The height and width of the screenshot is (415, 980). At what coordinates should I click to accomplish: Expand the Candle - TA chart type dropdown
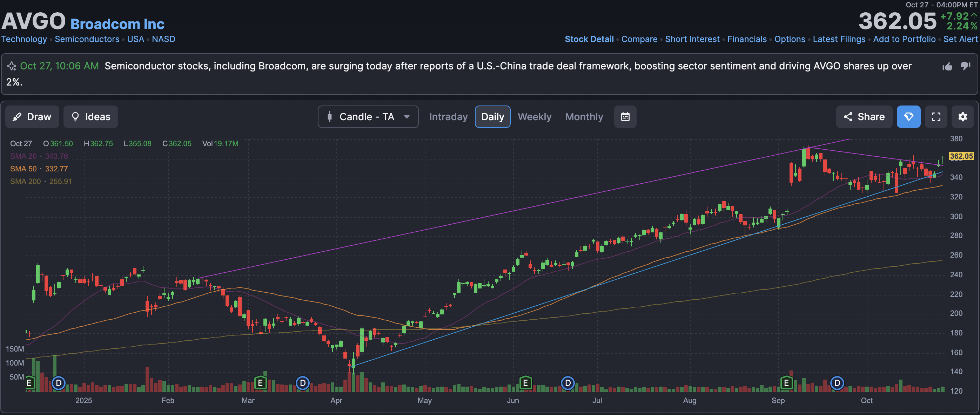click(x=368, y=117)
